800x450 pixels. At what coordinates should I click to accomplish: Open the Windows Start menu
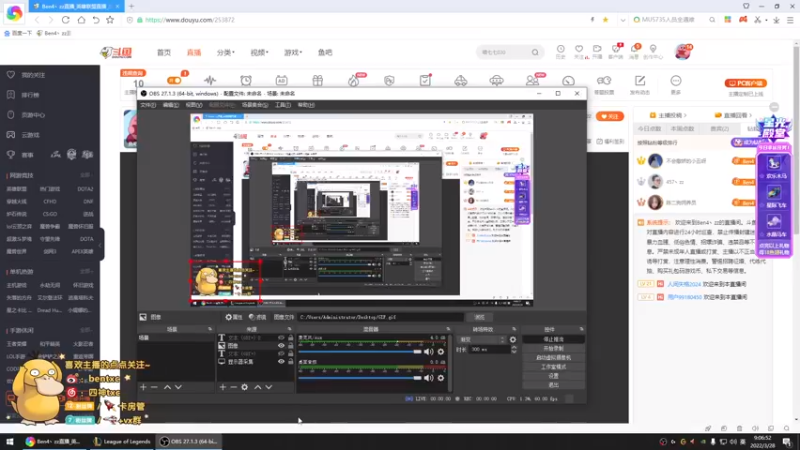pos(10,442)
